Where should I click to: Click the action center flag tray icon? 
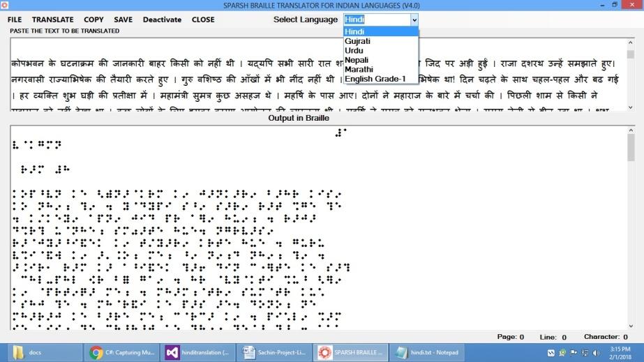coord(574,353)
